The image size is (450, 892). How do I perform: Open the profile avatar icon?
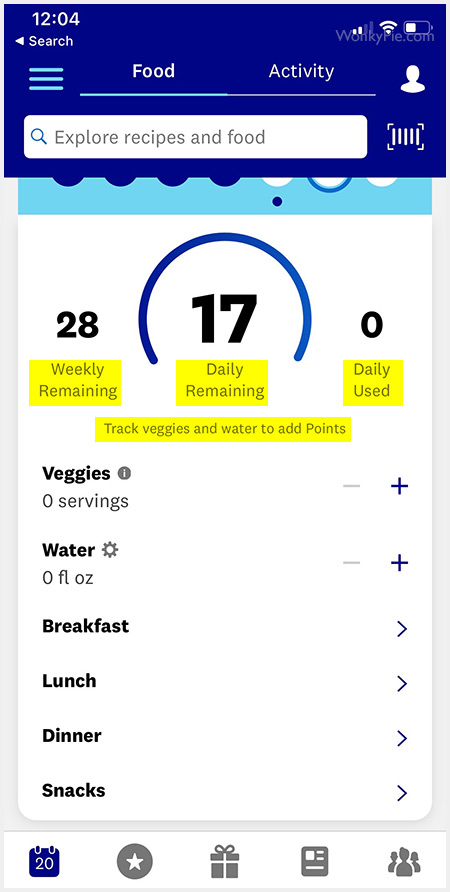tap(412, 79)
